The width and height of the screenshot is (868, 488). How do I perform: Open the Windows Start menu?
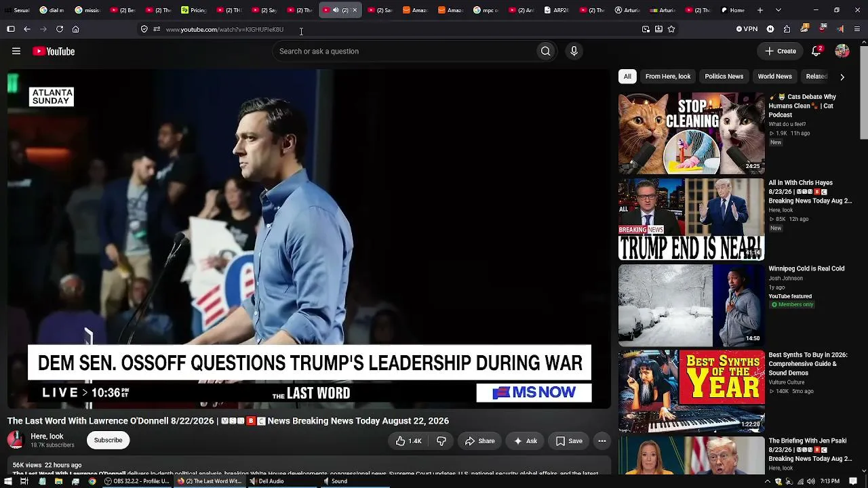[7, 481]
